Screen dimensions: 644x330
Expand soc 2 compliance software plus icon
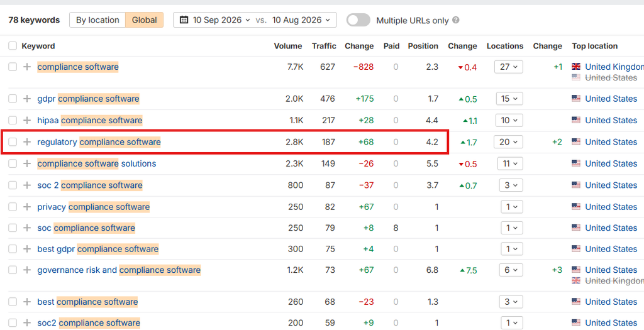pyautogui.click(x=27, y=185)
